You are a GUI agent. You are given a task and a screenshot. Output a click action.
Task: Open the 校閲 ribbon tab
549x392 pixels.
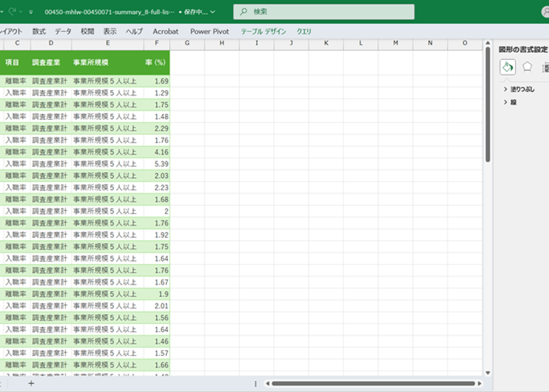[x=87, y=31]
